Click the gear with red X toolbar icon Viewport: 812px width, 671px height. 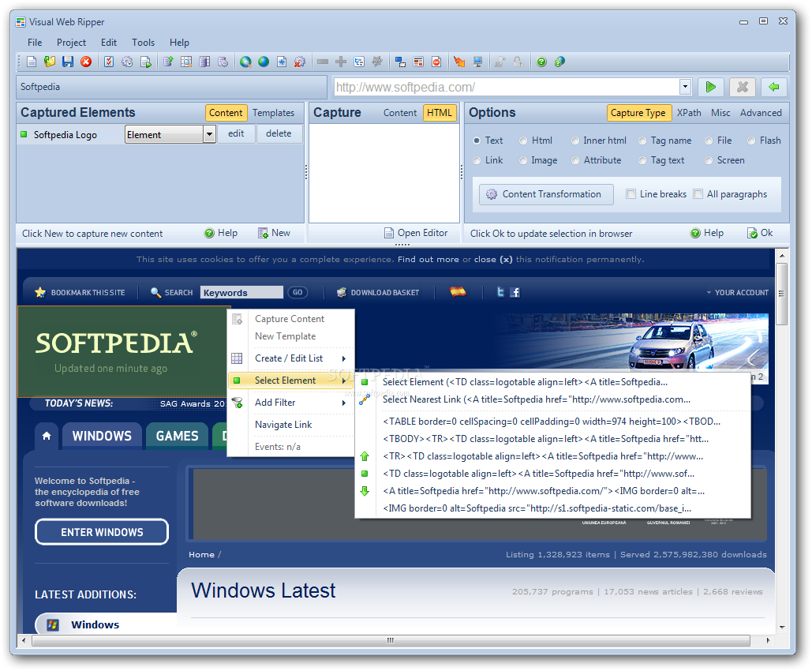coord(299,62)
